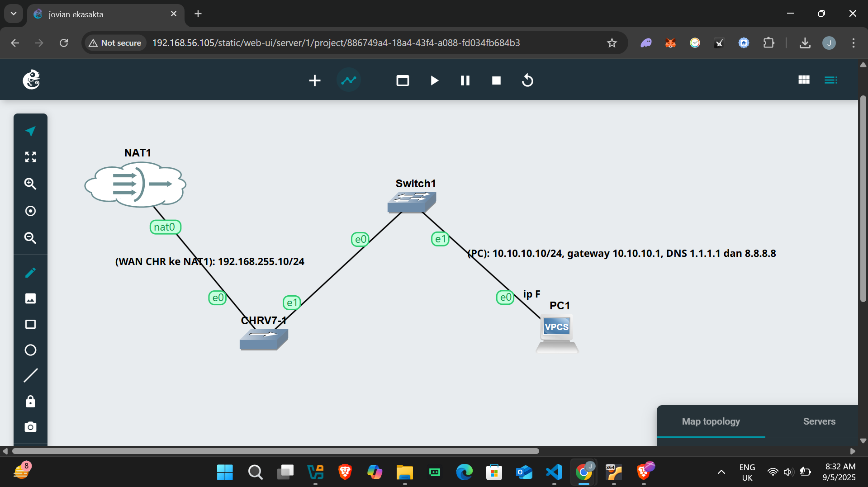This screenshot has height=487, width=868.
Task: Open the project menu list icon
Action: click(x=831, y=80)
